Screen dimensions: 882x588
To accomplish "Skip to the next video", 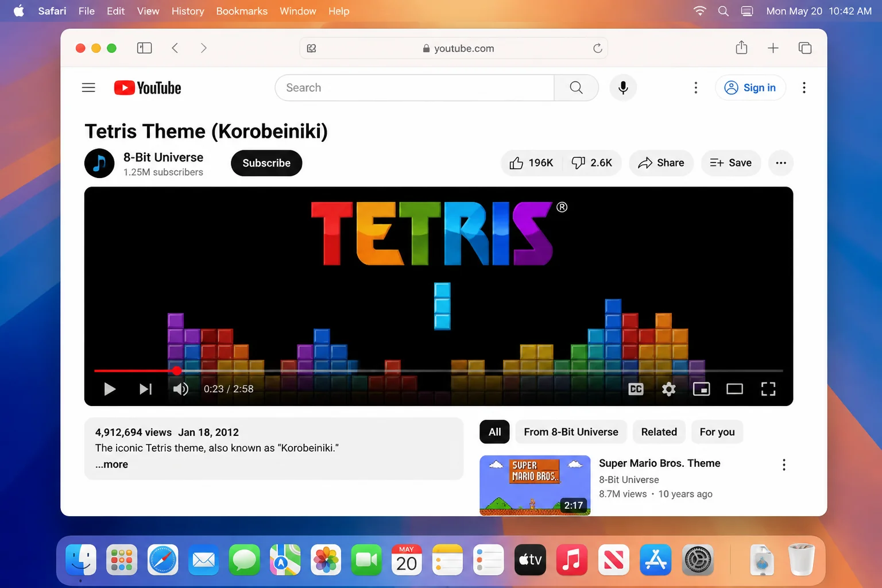I will [146, 389].
